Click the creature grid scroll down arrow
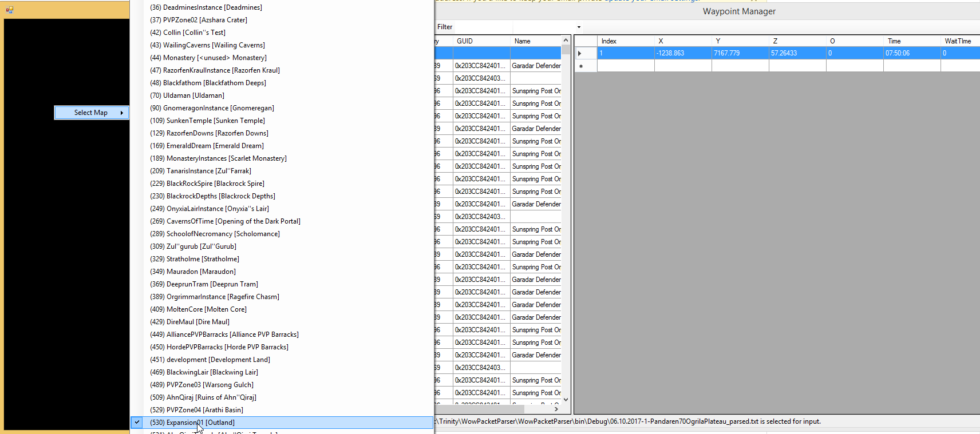This screenshot has height=434, width=980. point(566,400)
